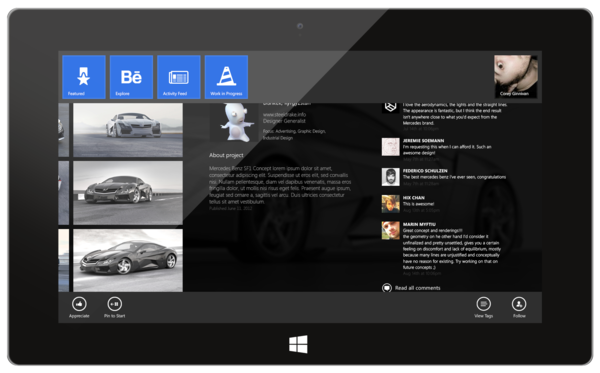Open Jeremie Soemann's commenter avatar

pos(390,147)
